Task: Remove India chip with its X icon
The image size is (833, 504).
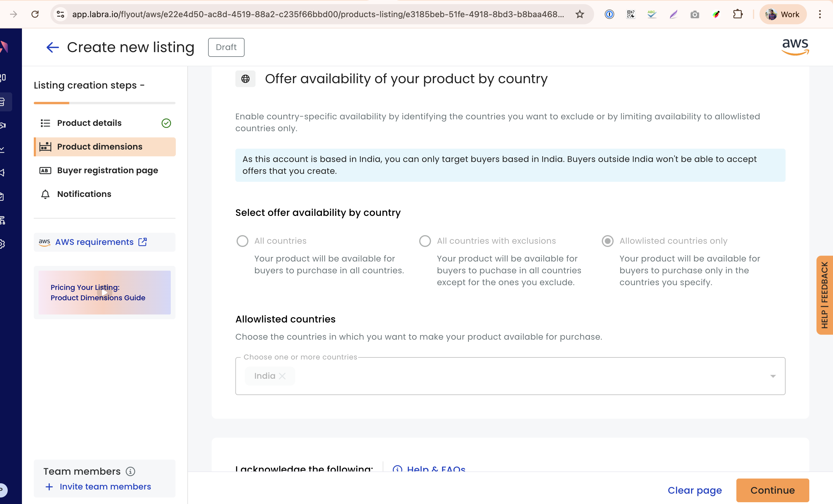Action: (x=282, y=376)
